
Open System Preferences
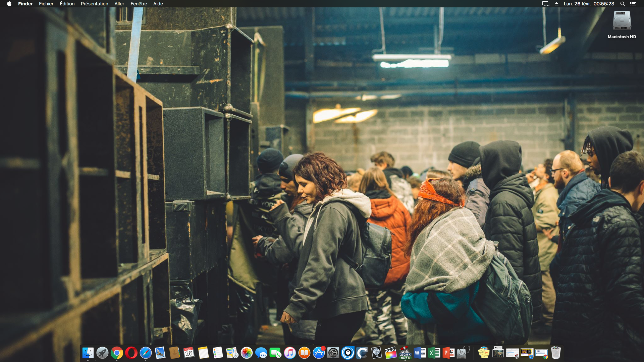(x=333, y=353)
